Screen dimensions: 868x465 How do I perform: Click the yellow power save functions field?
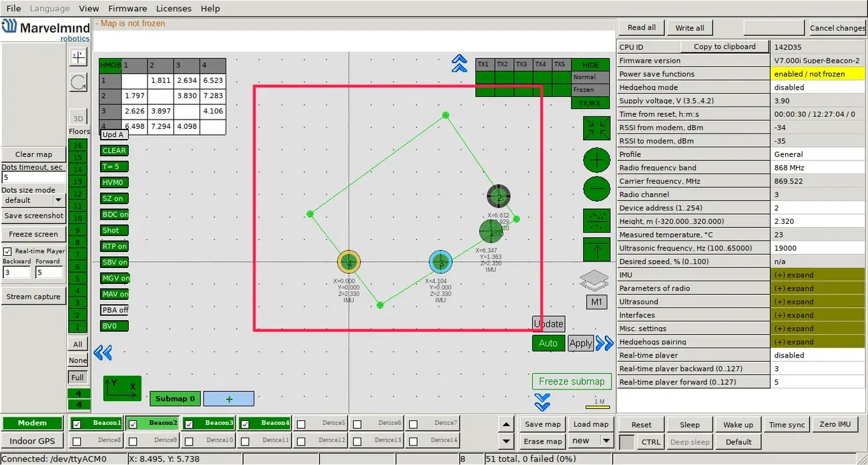click(x=818, y=74)
